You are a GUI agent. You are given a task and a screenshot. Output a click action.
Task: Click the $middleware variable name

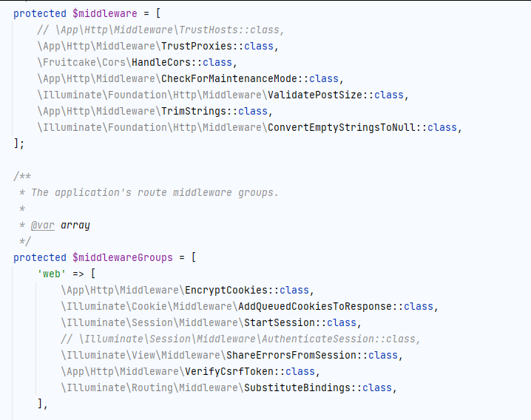[x=104, y=13]
